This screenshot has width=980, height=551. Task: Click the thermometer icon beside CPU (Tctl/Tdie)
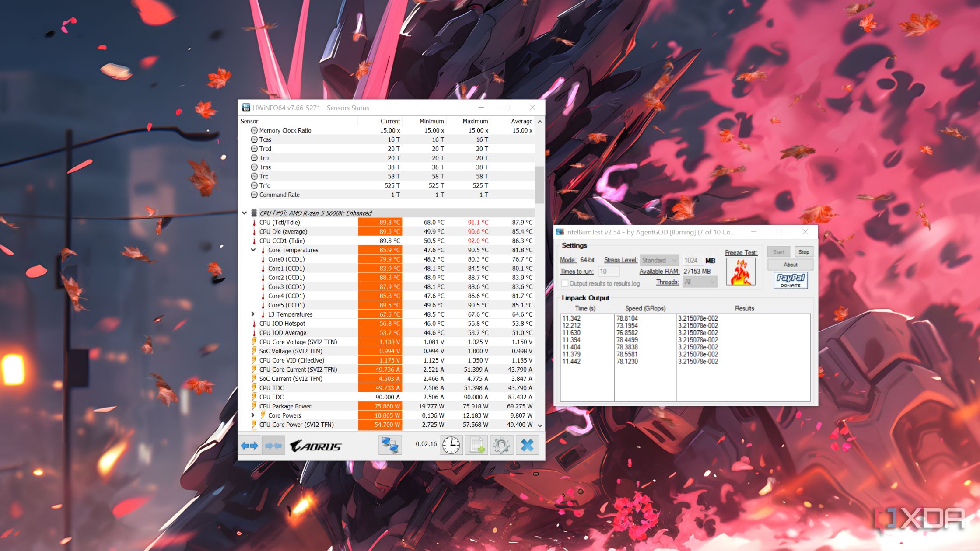[254, 222]
